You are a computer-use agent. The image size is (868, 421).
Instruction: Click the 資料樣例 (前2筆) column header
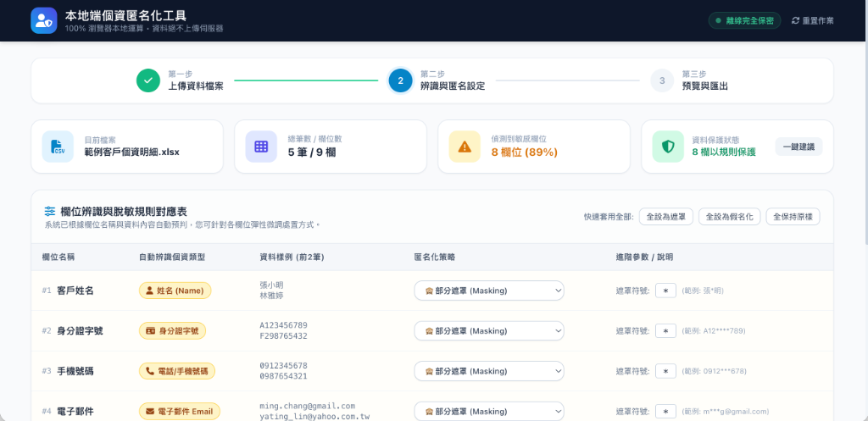292,258
